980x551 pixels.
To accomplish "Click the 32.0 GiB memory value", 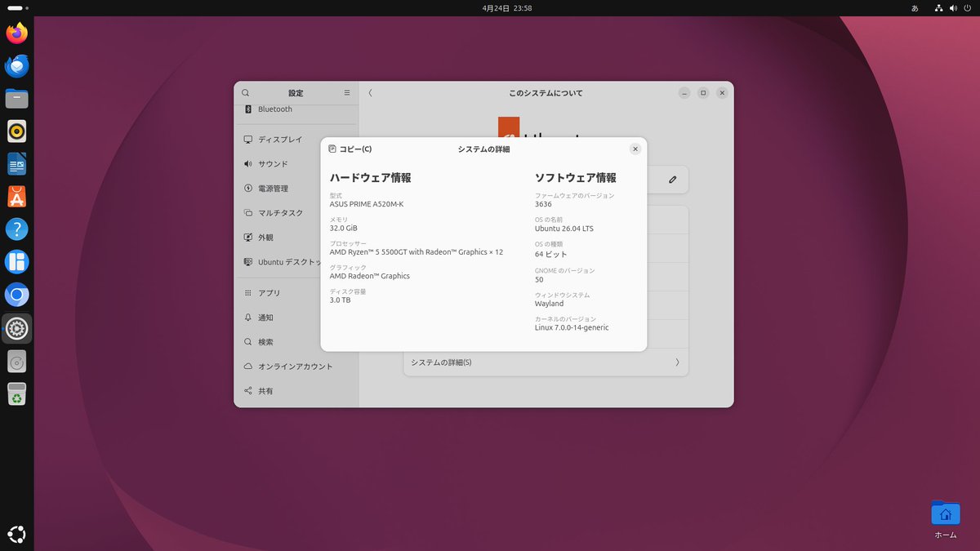I will (x=344, y=229).
